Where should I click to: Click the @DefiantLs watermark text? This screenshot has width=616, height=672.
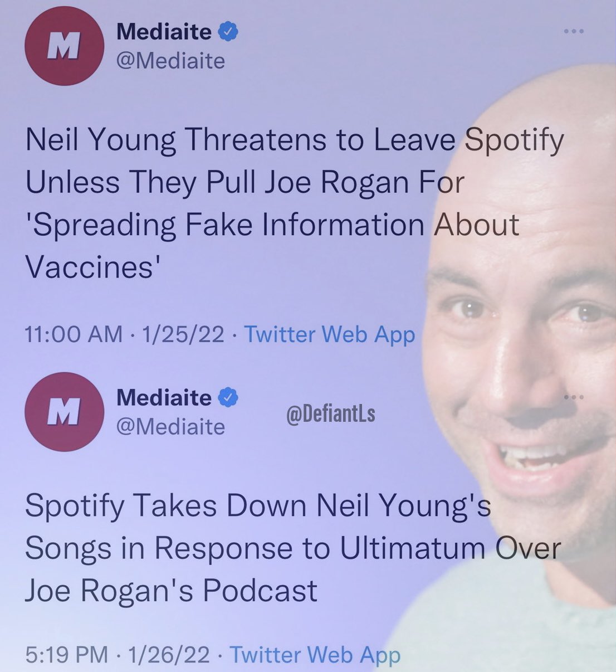(331, 413)
